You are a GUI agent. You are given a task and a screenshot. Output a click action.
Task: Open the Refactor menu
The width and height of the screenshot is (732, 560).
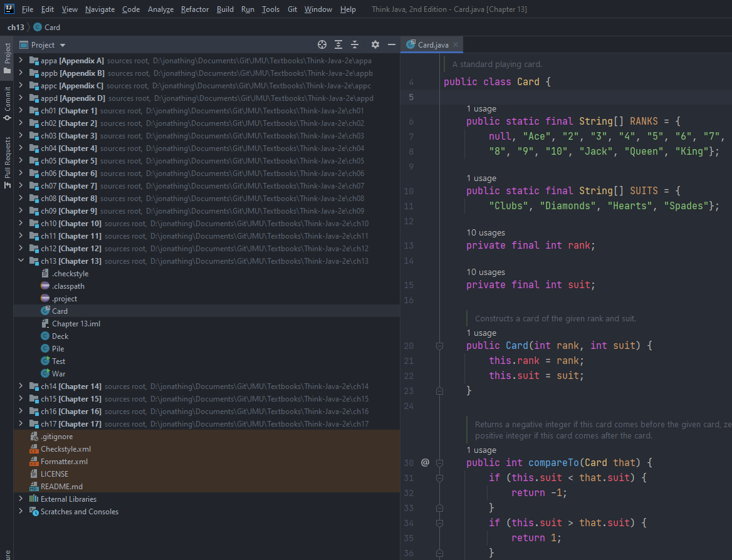(195, 9)
